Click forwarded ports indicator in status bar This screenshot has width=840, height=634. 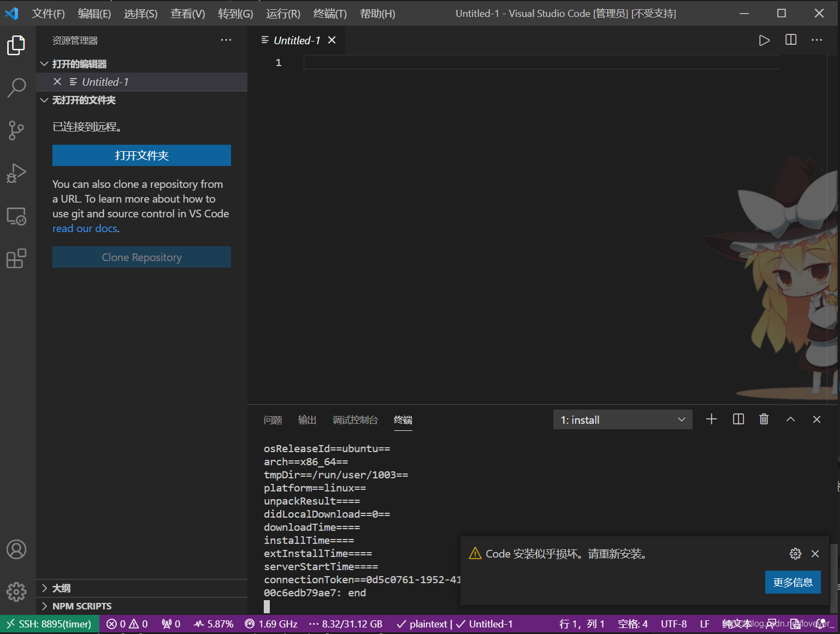pyautogui.click(x=171, y=624)
